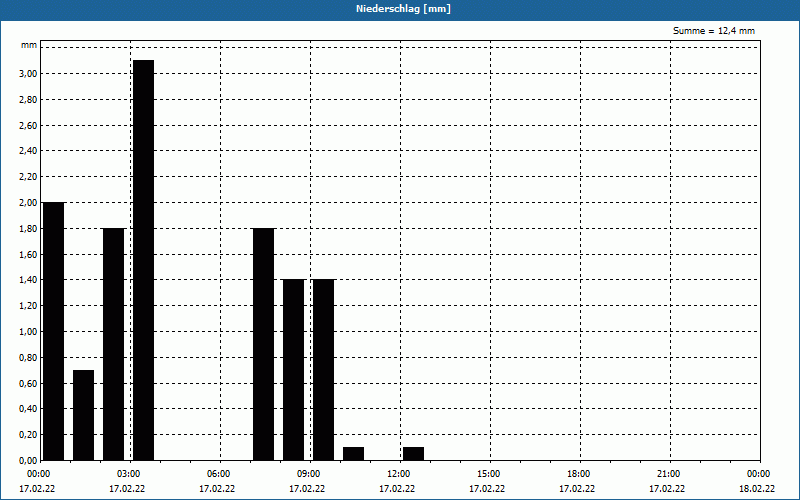Click the 12:00 time label
The width and height of the screenshot is (800, 500).
pyautogui.click(x=398, y=474)
